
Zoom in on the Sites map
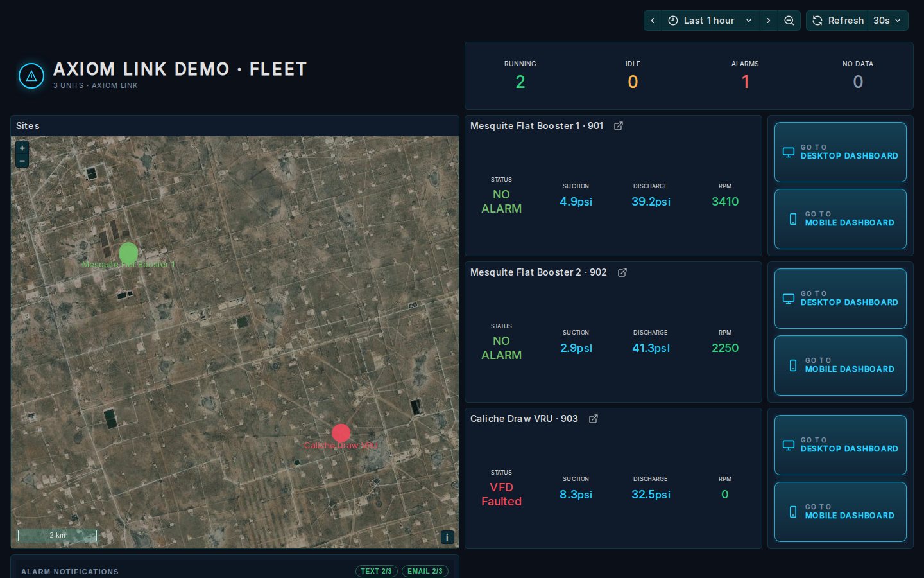(22, 148)
